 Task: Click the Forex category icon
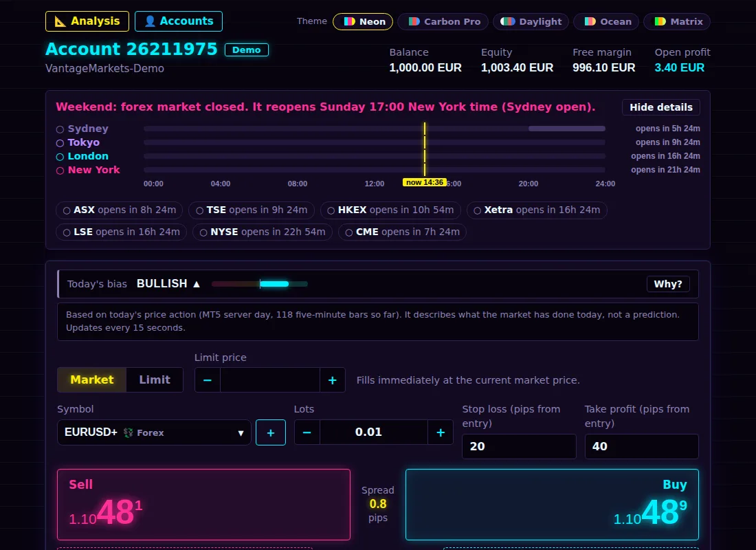pos(129,432)
